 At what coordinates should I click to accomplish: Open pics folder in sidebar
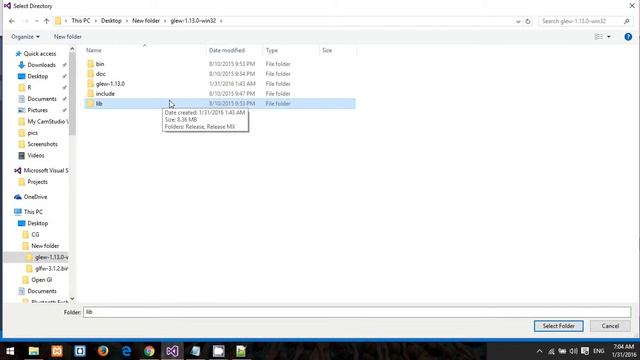click(32, 133)
